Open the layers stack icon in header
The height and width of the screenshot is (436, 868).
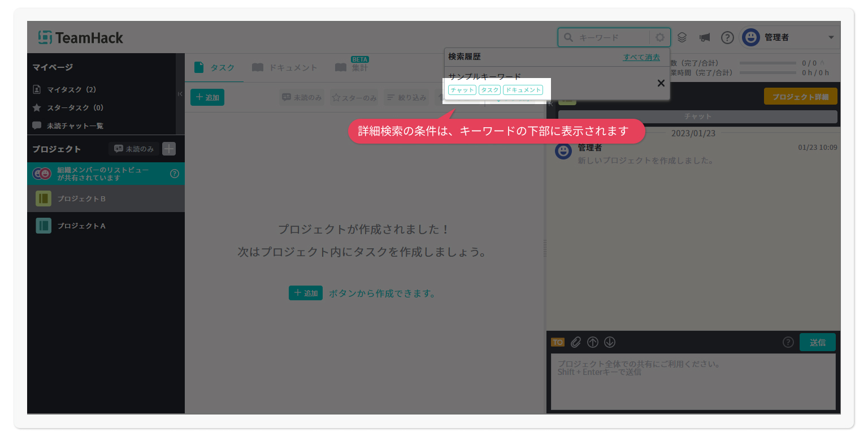(682, 37)
